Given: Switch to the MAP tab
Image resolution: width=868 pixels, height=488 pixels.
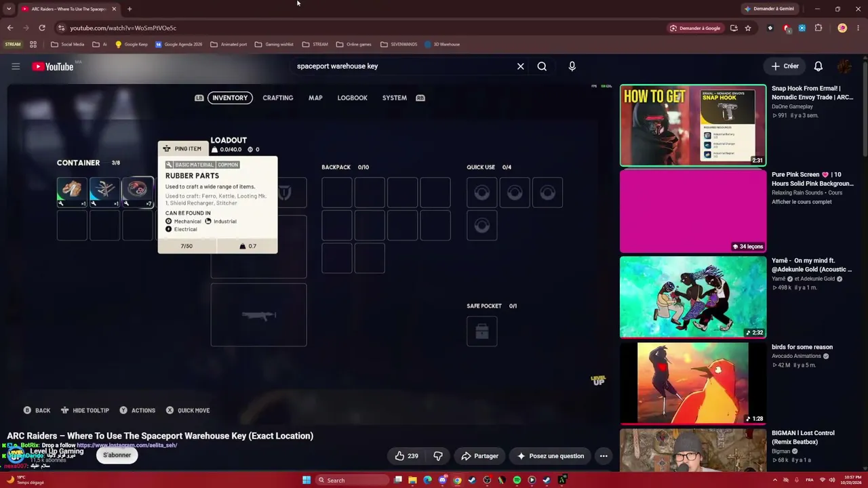Looking at the screenshot, I should [315, 98].
